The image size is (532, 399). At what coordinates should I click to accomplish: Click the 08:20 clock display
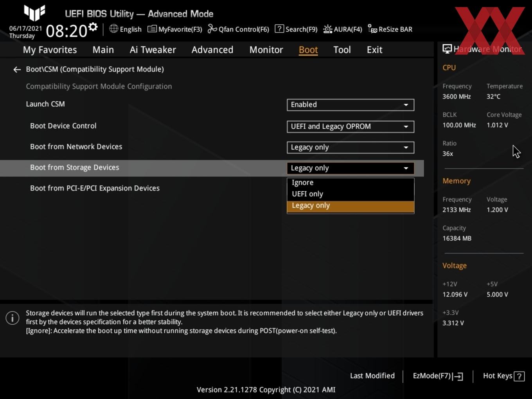[x=66, y=31]
